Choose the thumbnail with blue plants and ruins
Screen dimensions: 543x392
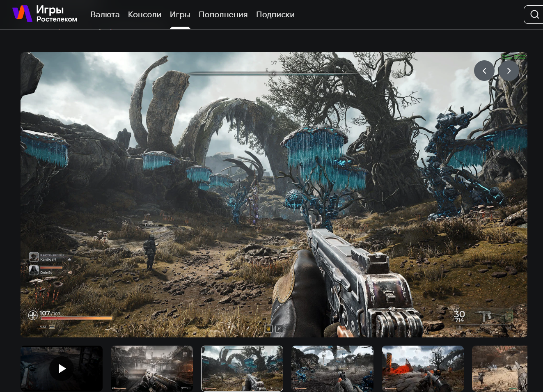click(x=332, y=368)
